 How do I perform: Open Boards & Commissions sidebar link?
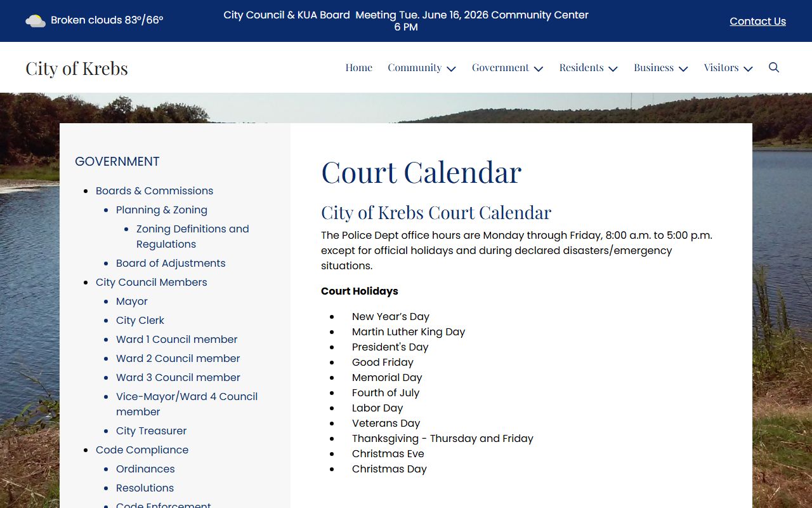154,190
